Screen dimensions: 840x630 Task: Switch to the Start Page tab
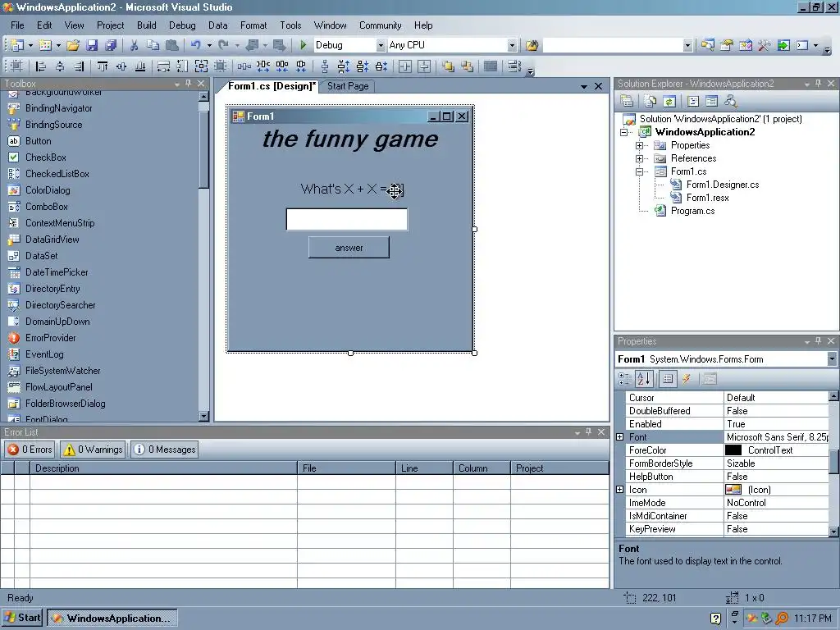pos(348,86)
